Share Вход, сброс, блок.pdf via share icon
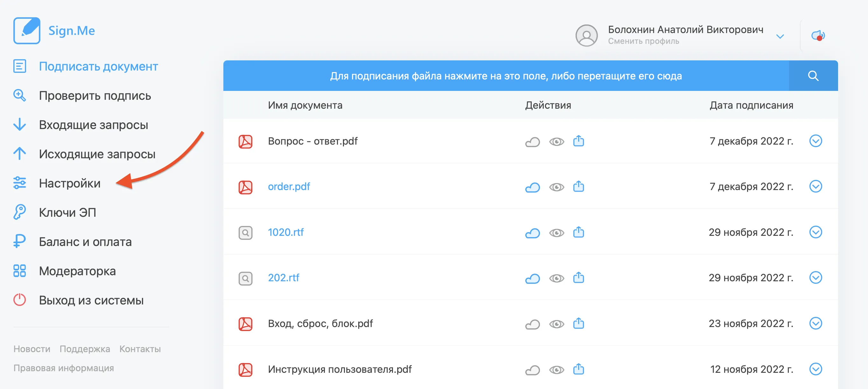Screen dimensions: 868x389 click(x=578, y=323)
